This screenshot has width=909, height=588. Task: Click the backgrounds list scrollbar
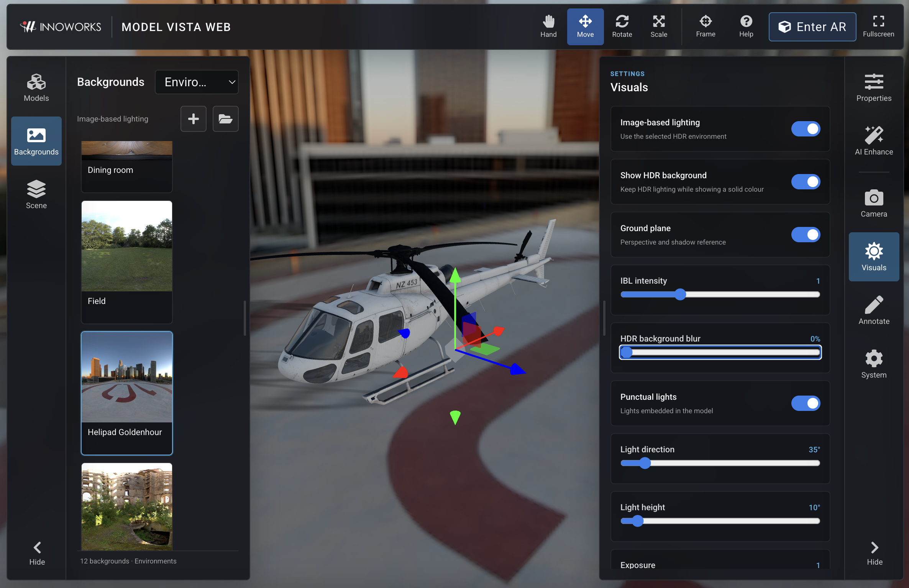[244, 318]
